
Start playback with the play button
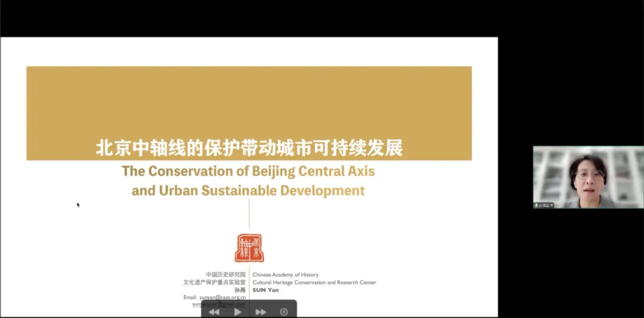click(x=238, y=312)
